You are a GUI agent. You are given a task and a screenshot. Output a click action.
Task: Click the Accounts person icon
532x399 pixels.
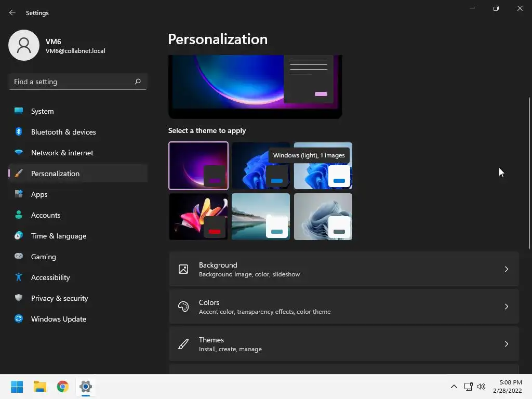(19, 215)
